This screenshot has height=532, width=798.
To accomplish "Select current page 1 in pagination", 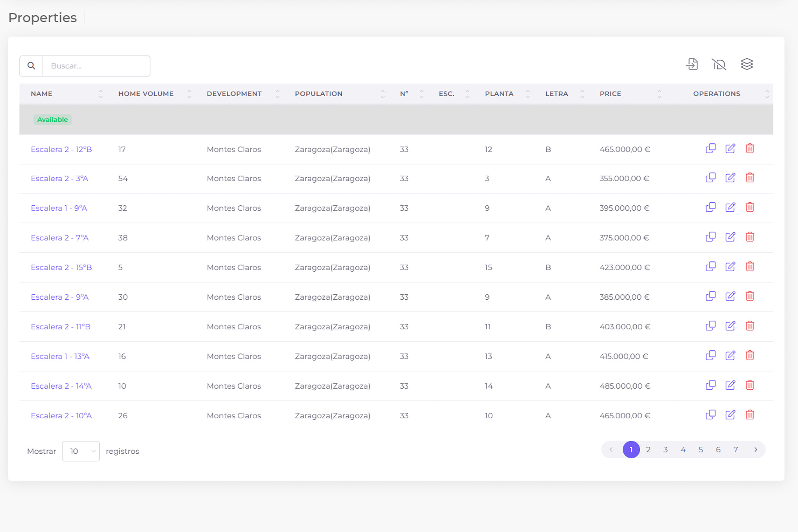I will 631,450.
